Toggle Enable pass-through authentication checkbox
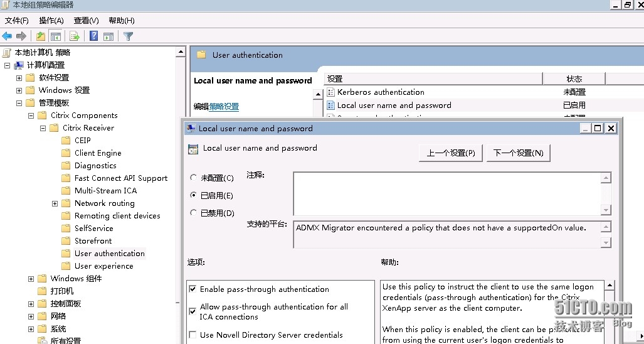The height and width of the screenshot is (344, 644). (x=193, y=289)
